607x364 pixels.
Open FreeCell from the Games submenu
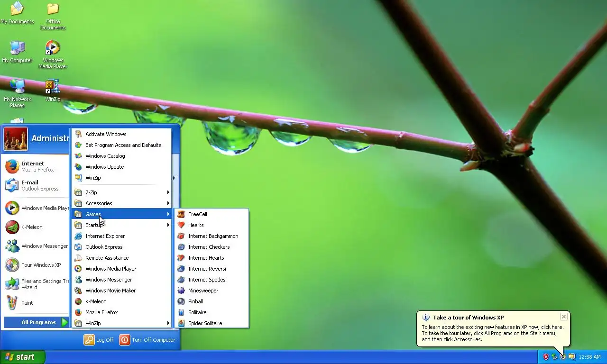[x=212, y=214]
